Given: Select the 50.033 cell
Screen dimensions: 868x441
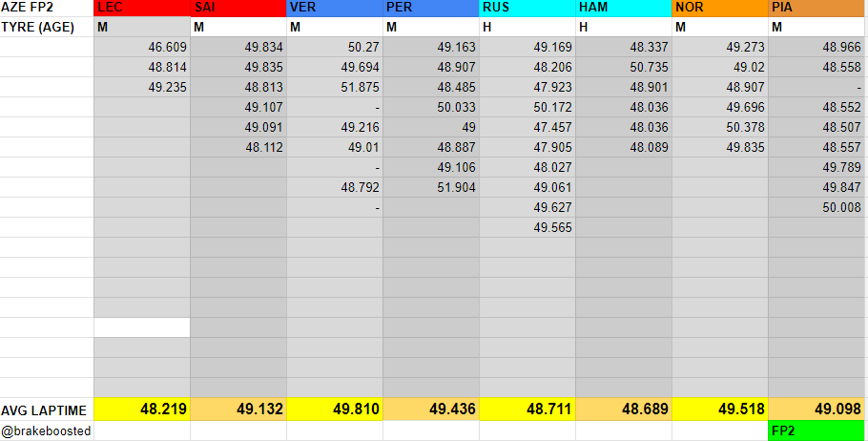Looking at the screenshot, I should click(431, 107).
